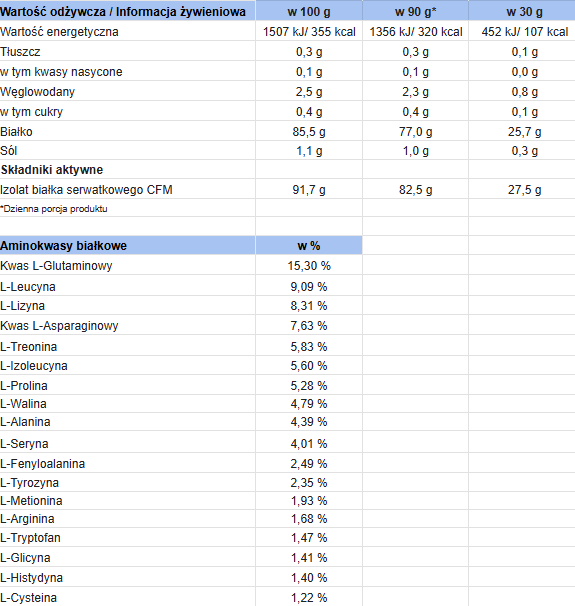
Task: Click the 'Białko' row label
Action: tap(16, 131)
